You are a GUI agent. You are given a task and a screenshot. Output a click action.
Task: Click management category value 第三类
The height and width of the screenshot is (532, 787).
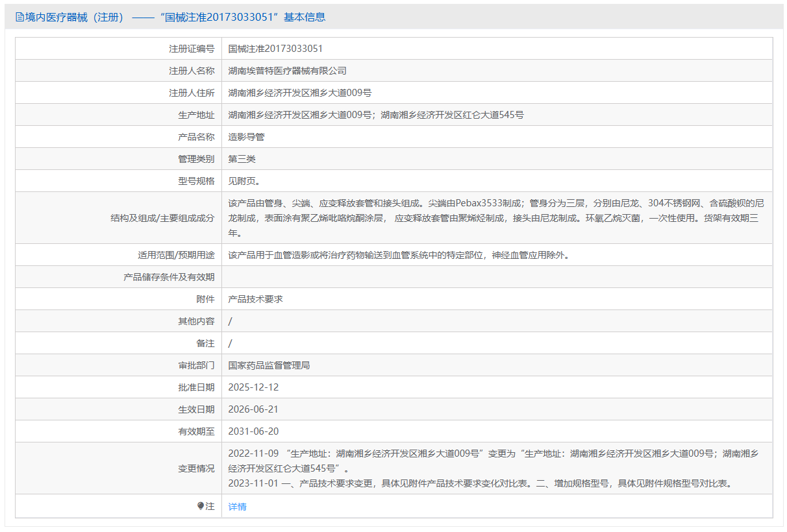pyautogui.click(x=242, y=159)
